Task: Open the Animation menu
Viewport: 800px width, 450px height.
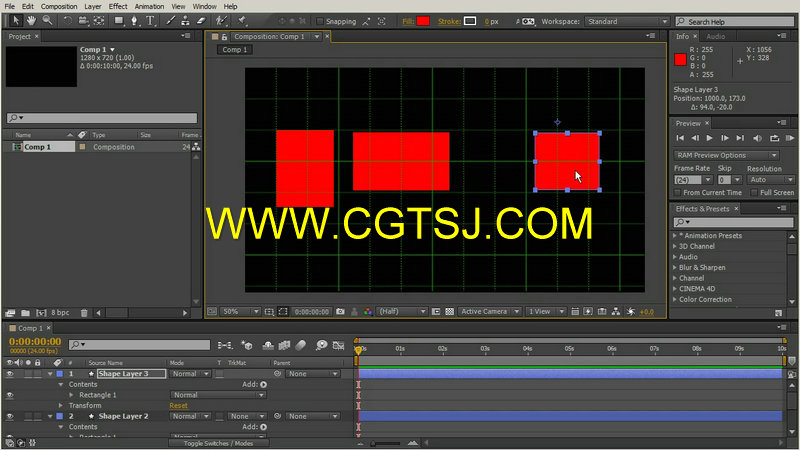Action: click(x=149, y=6)
